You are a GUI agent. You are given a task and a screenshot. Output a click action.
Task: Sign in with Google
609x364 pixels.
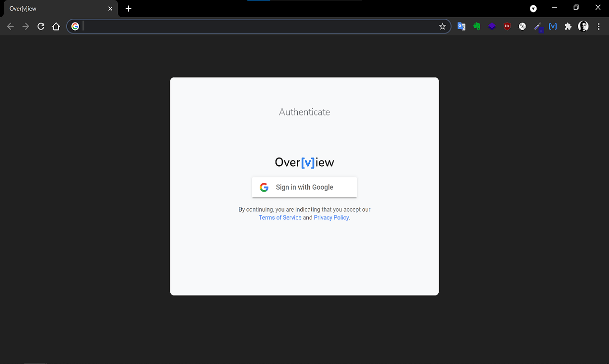[x=304, y=187]
